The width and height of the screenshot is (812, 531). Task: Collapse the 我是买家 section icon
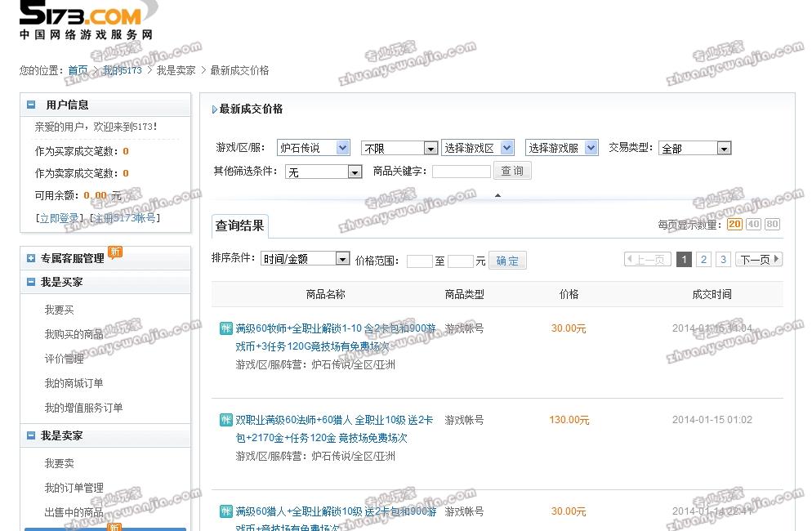[31, 282]
